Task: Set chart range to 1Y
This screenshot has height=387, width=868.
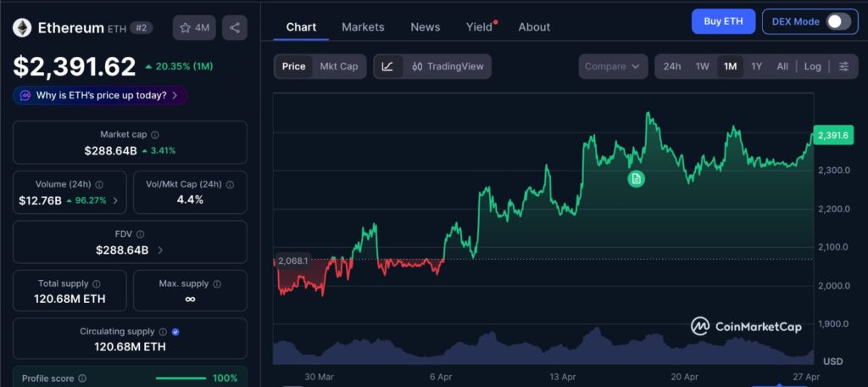Action: tap(757, 66)
